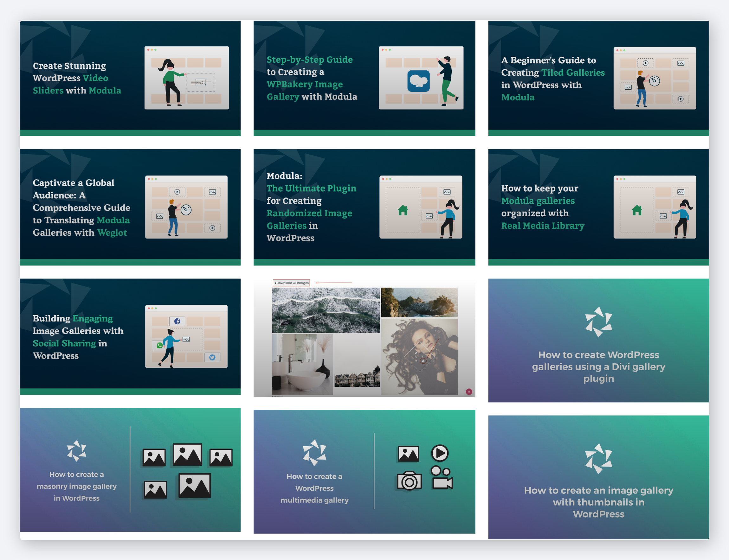Open the WordPress Video Sliders with Modula thumbnail
Viewport: 729px width, 560px height.
130,78
